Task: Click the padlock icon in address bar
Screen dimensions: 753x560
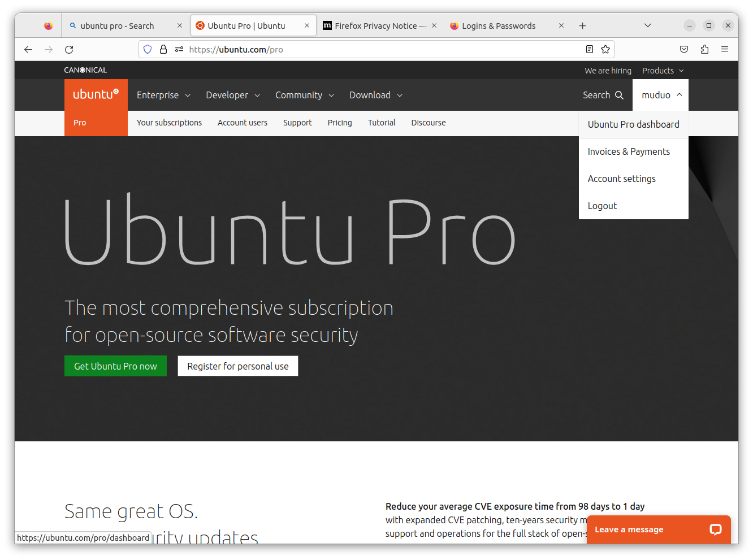Action: click(163, 49)
